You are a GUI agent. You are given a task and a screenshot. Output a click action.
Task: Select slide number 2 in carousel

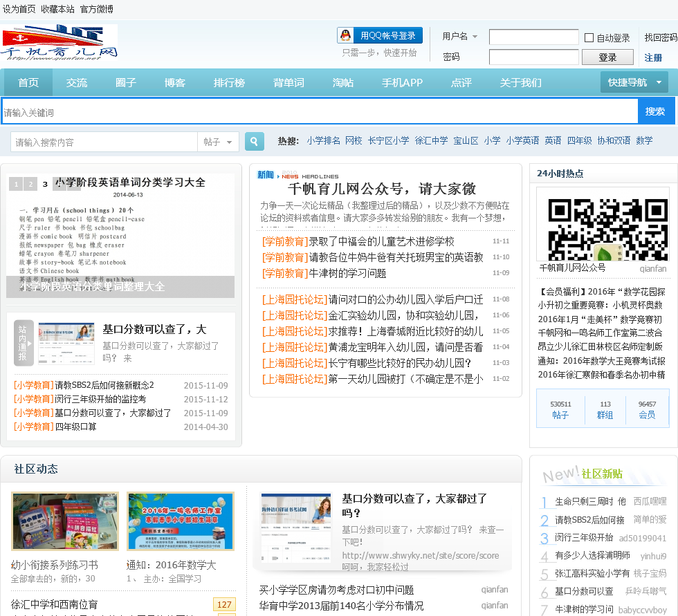pos(30,184)
